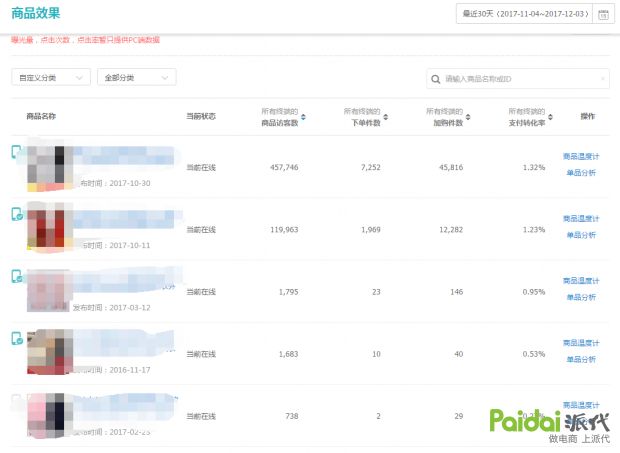Sort by 商品访客数 column arrows
The height and width of the screenshot is (453, 620).
click(303, 117)
